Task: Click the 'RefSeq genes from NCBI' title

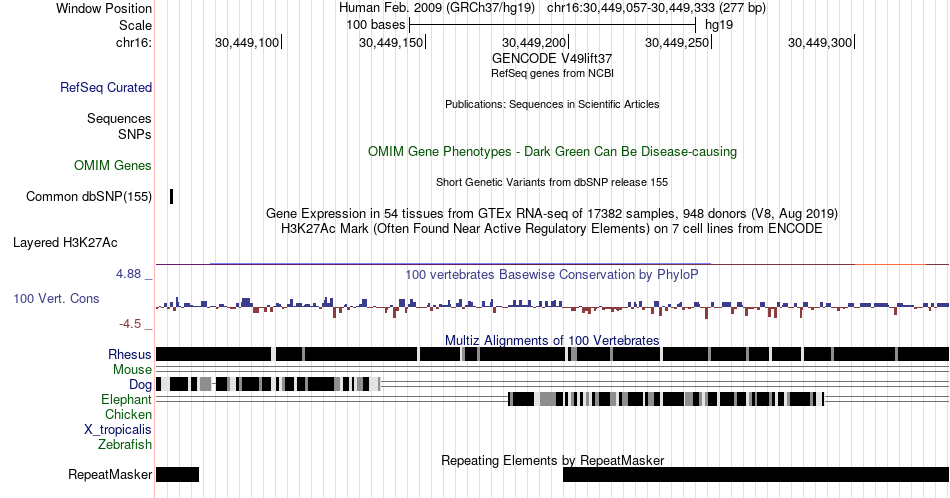Action: [x=552, y=73]
